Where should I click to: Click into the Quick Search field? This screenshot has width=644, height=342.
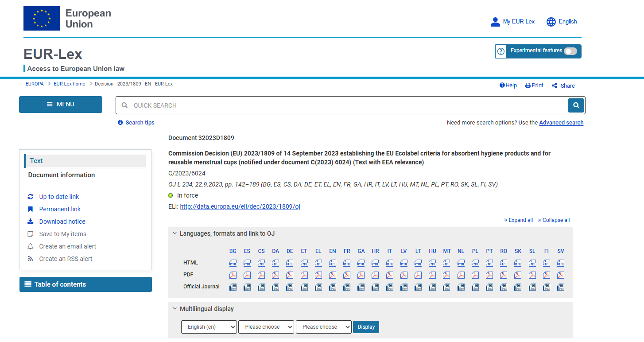coord(341,105)
